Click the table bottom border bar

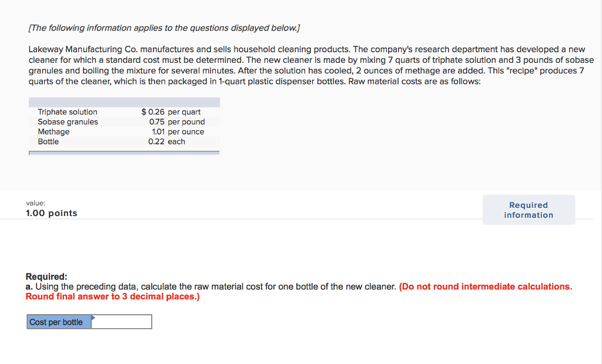(124, 153)
